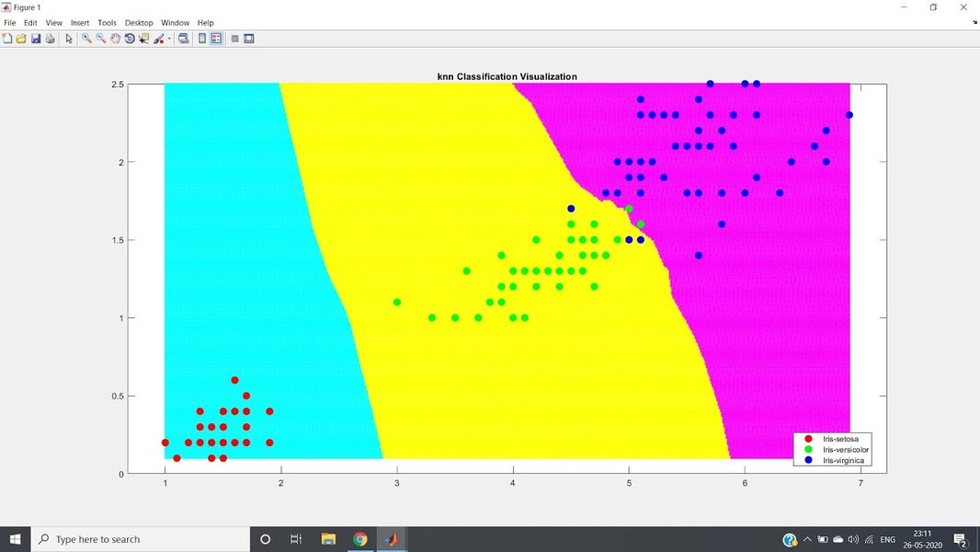980x552 pixels.
Task: Open the Action Center notifications icon
Action: (x=962, y=539)
